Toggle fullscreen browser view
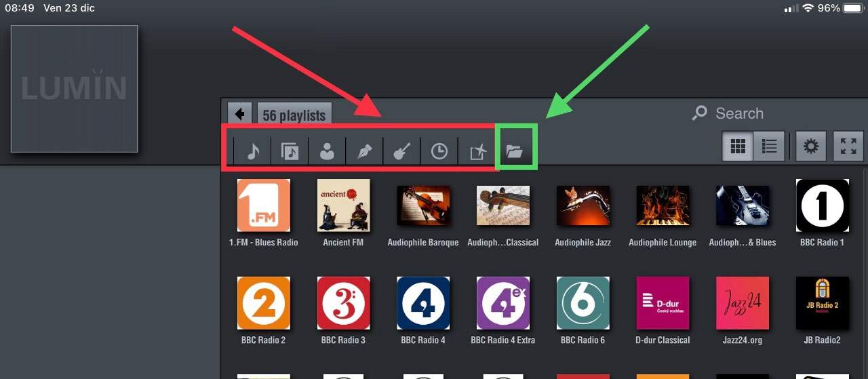Viewport: 868px width, 379px height. pyautogui.click(x=848, y=146)
